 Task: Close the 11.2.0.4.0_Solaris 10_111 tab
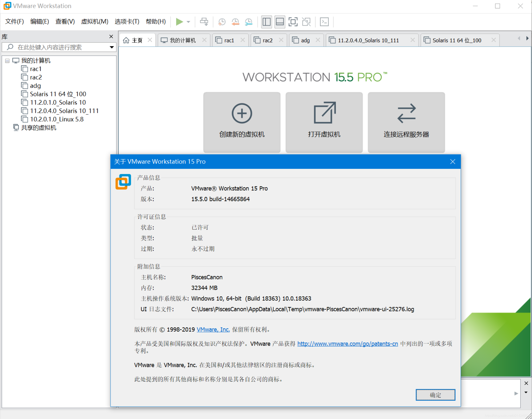(413, 40)
